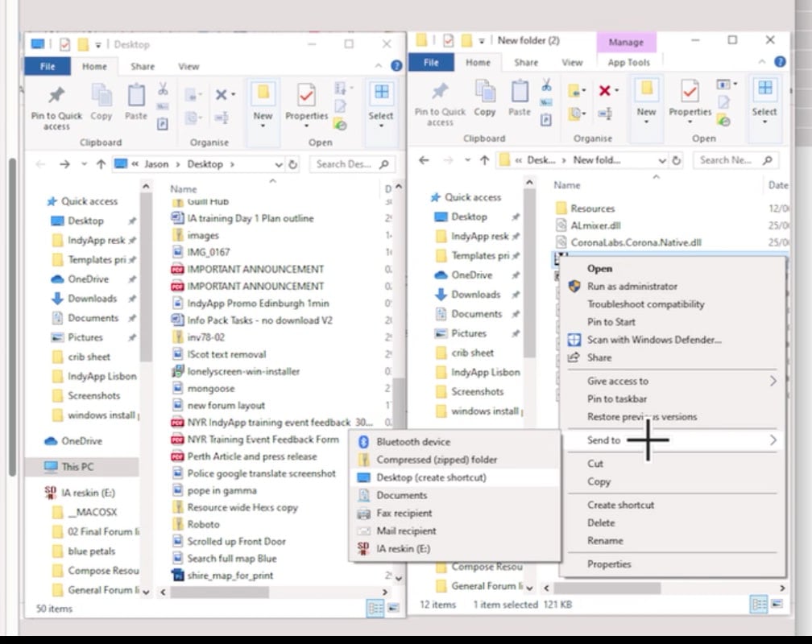Screen dimensions: 812x644
Task: Select shire_map_for_print file
Action: tap(230, 575)
